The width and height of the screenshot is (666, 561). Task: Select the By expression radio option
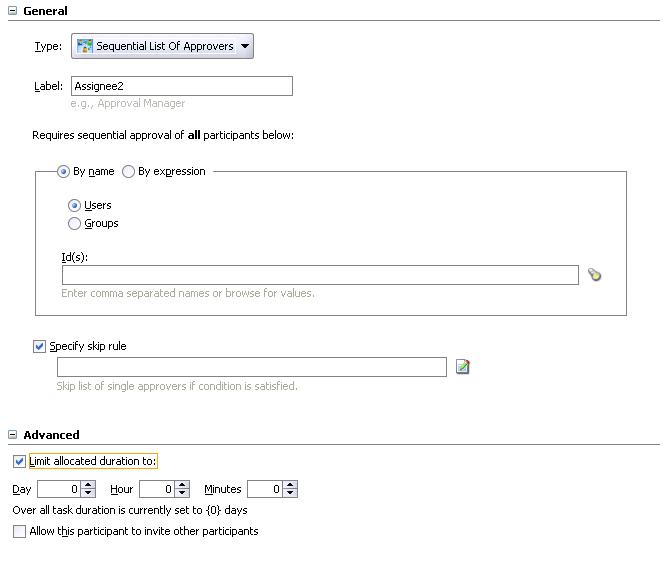pyautogui.click(x=128, y=172)
